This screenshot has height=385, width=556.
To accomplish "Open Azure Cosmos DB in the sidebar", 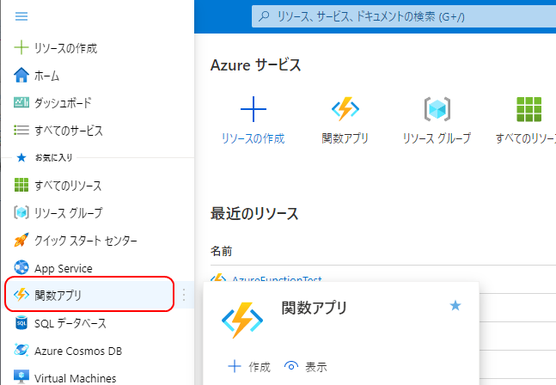I will [68, 351].
